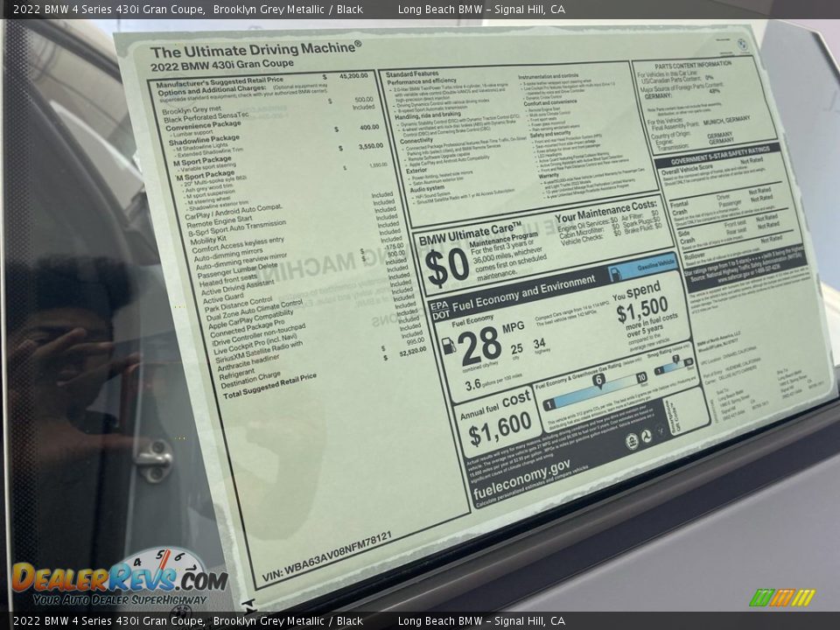Click the '995.00' destination charge amount

(415, 341)
